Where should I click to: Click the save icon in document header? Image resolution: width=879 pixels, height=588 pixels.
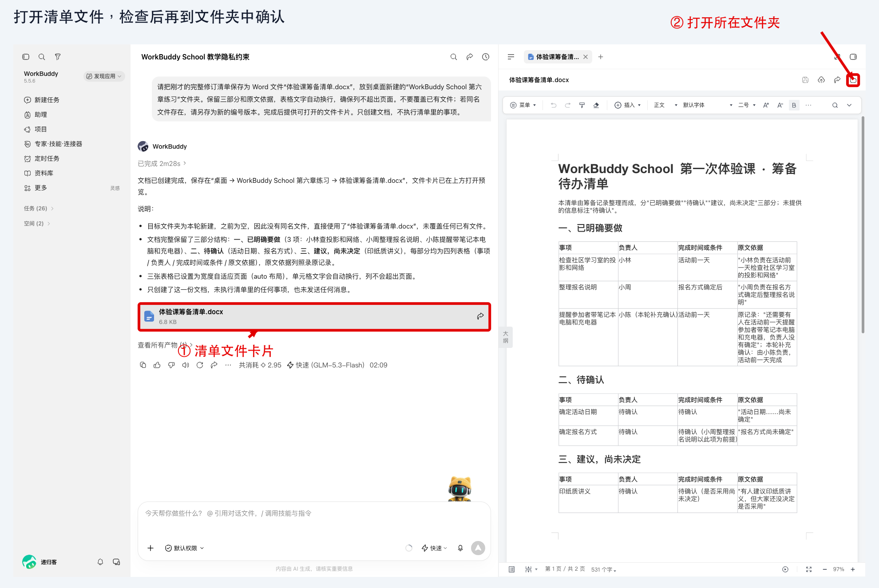pyautogui.click(x=805, y=80)
